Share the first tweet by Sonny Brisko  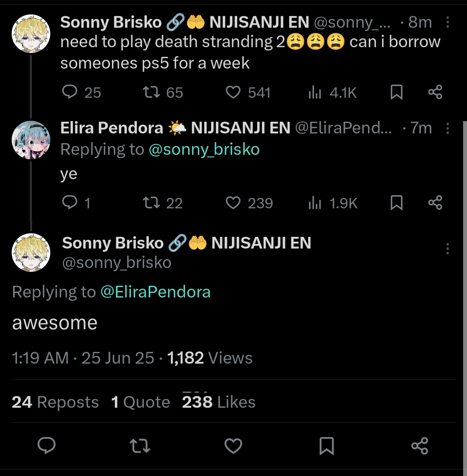click(x=435, y=92)
